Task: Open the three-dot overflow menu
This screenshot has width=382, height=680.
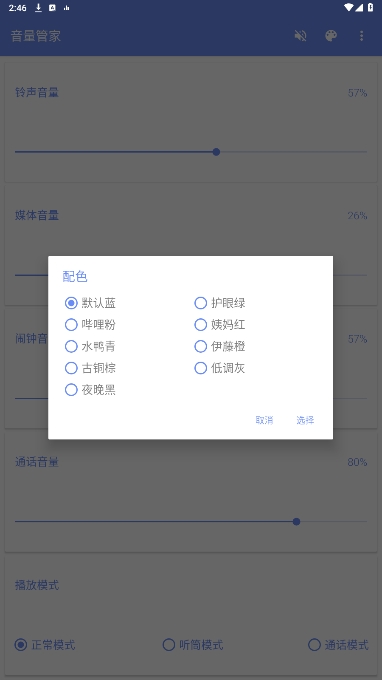Action: click(x=361, y=36)
